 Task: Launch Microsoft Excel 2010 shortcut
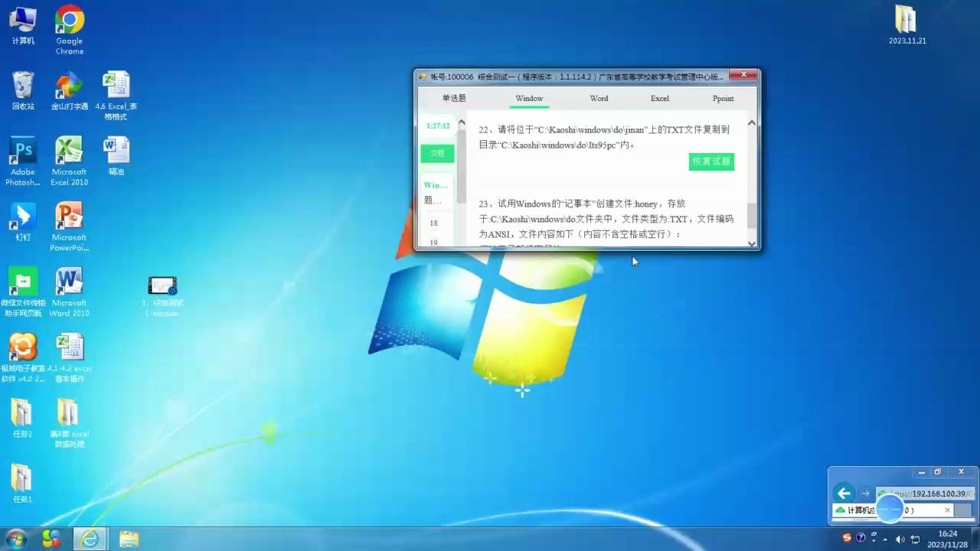coord(69,161)
